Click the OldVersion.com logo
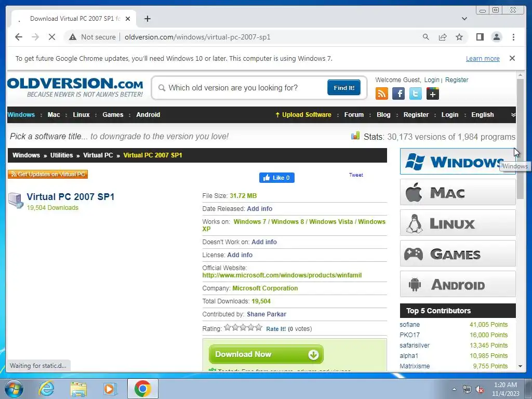This screenshot has width=532, height=399. coord(75,87)
